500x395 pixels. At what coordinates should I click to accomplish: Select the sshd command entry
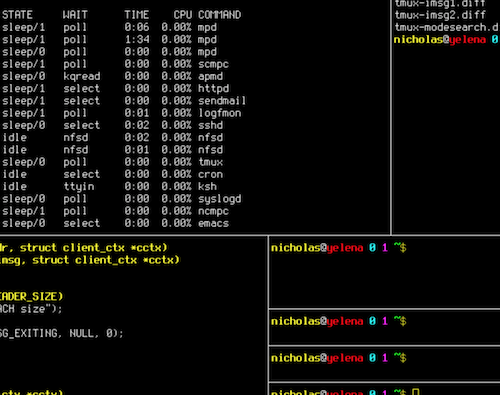[x=210, y=125]
